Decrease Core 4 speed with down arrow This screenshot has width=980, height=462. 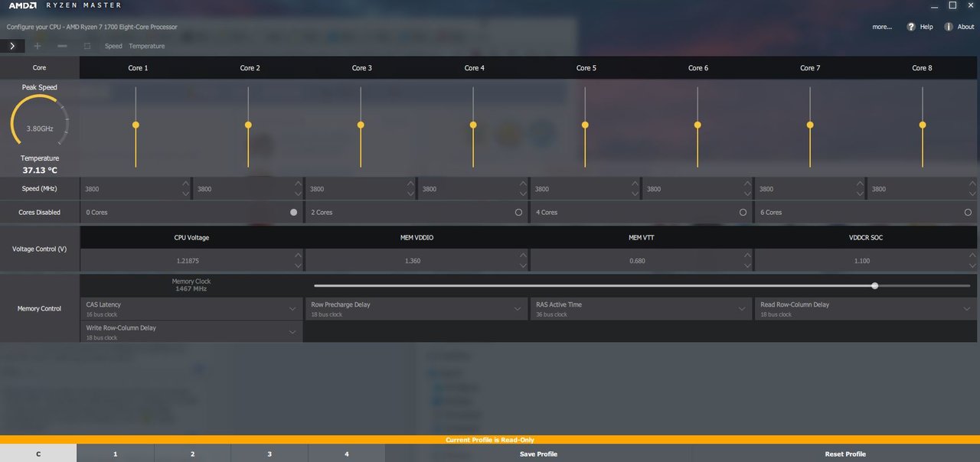(523, 194)
